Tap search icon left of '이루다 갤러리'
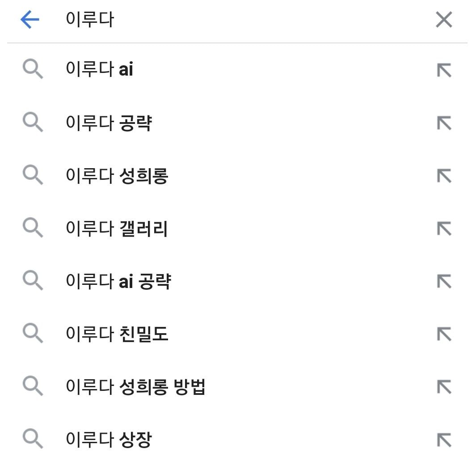This screenshot has height=474, width=476. (33, 229)
